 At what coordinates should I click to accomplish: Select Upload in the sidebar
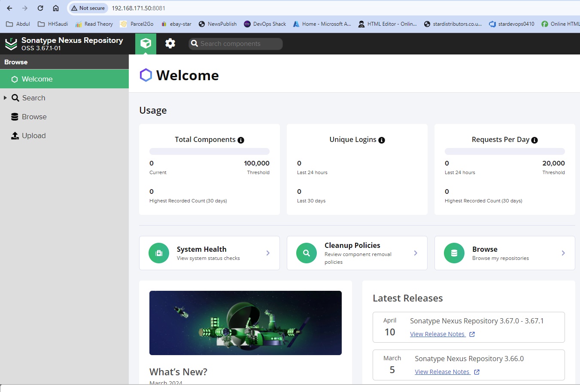(x=33, y=136)
